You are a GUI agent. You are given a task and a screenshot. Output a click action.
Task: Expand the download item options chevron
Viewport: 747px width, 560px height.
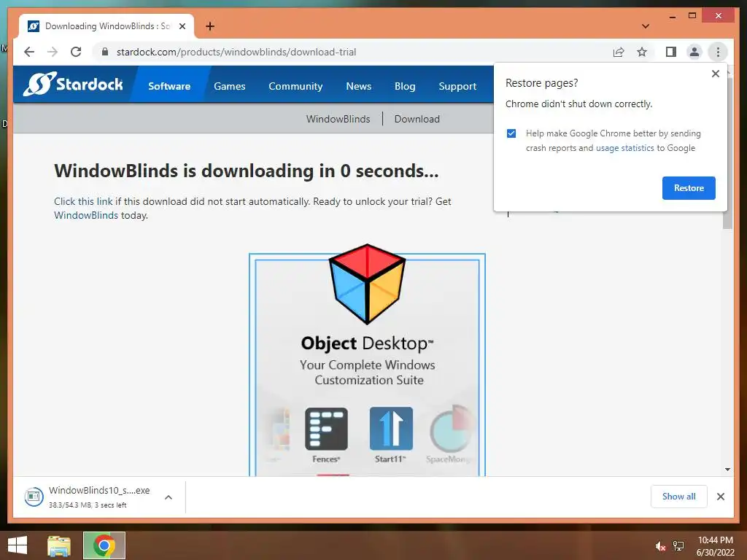(169, 497)
